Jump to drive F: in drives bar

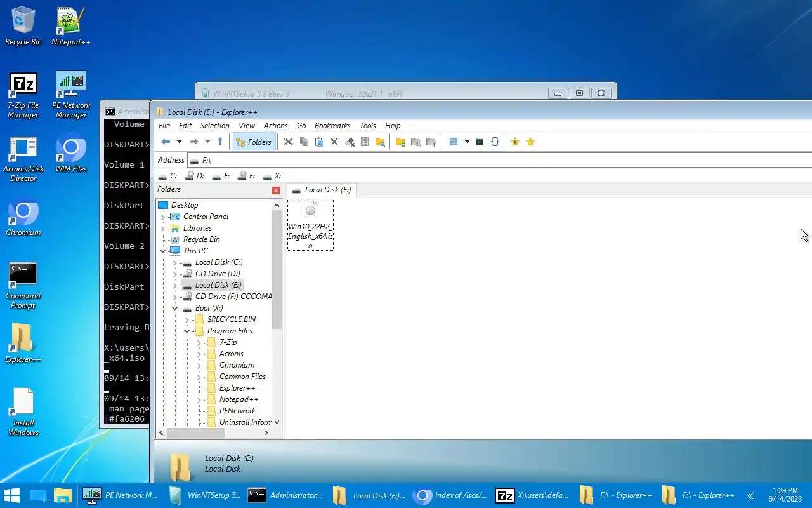pyautogui.click(x=246, y=176)
